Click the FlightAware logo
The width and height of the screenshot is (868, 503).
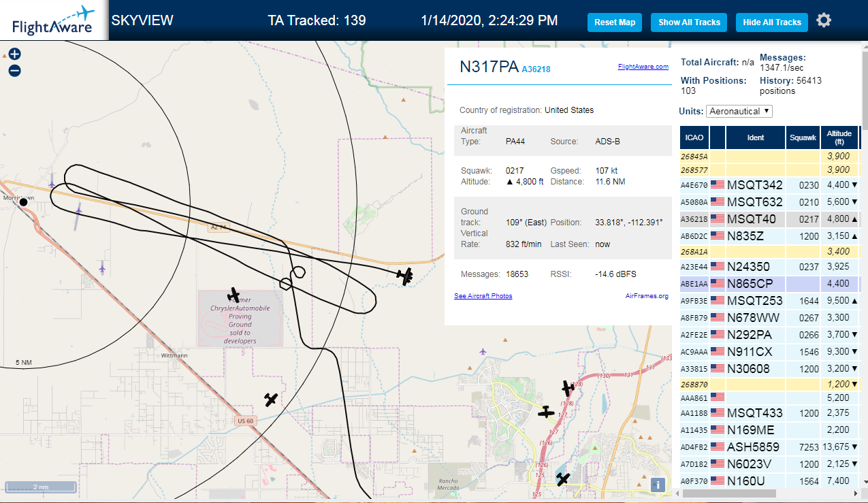54,20
